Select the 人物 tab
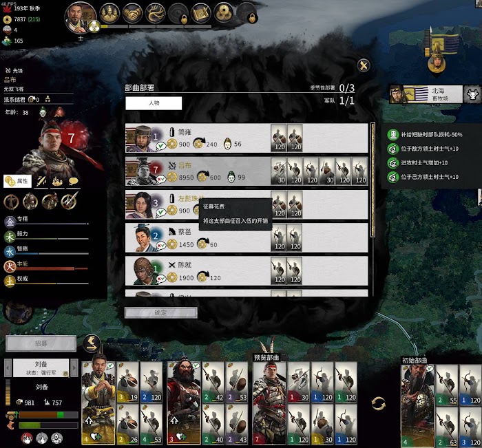This screenshot has width=482, height=448. 154,103
